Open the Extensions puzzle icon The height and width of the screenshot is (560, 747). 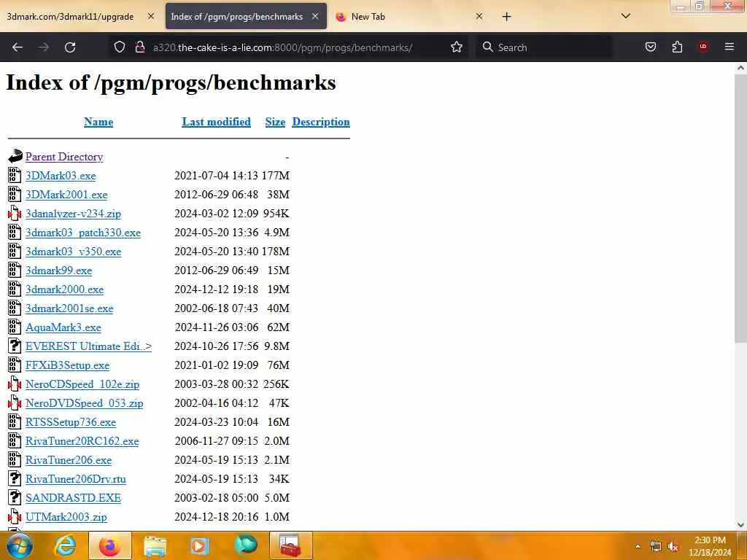point(677,47)
